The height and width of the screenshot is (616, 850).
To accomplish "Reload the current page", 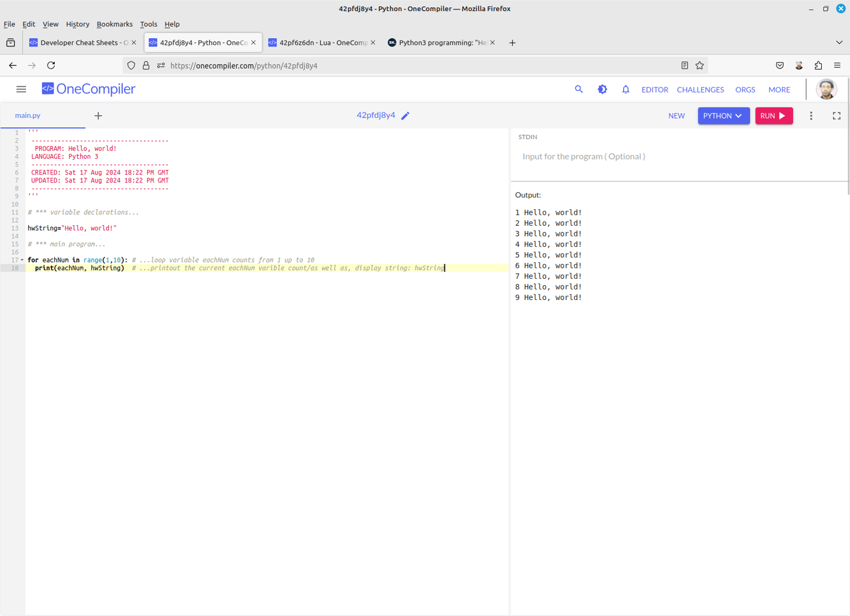I will (x=51, y=65).
